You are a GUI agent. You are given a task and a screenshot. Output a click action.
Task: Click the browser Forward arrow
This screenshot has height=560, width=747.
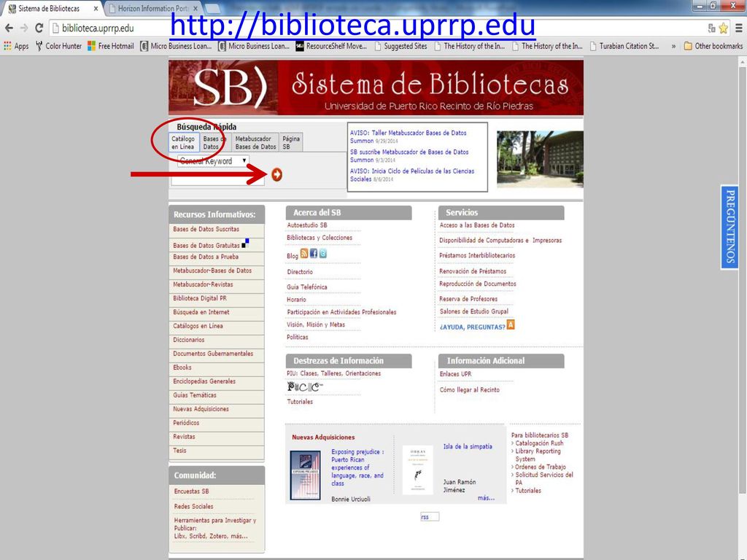coord(24,28)
